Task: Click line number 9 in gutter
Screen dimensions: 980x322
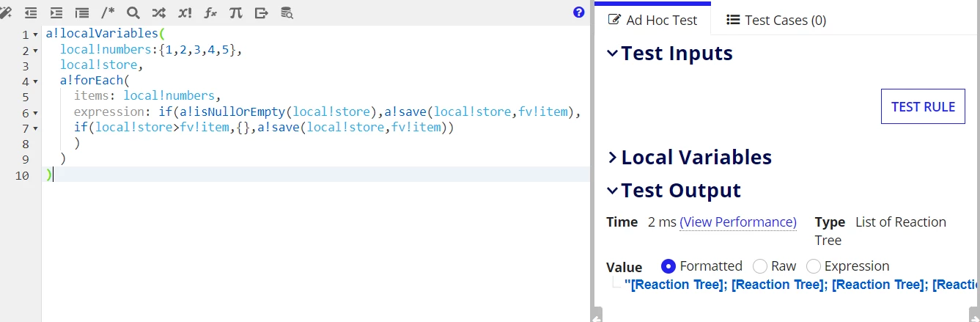Action: (x=26, y=159)
